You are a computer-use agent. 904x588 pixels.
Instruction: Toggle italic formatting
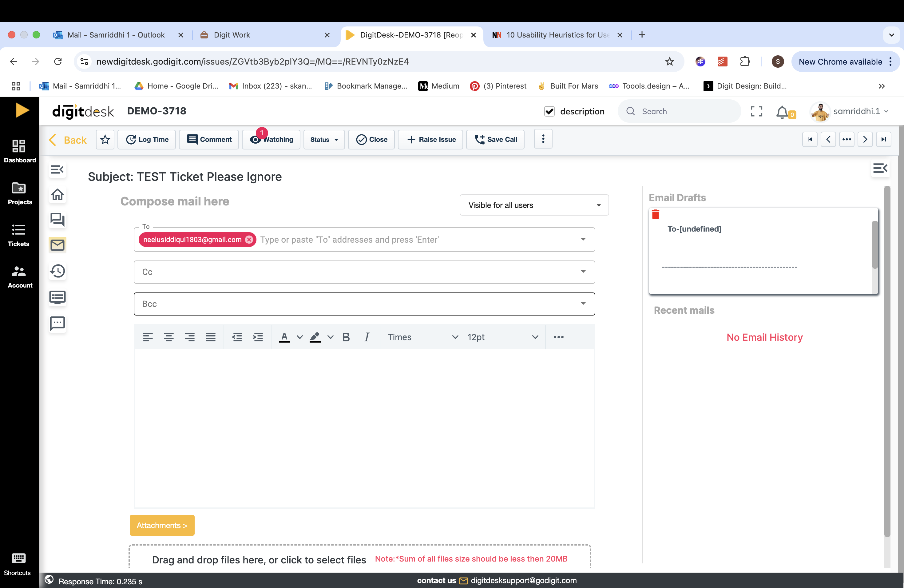click(367, 337)
